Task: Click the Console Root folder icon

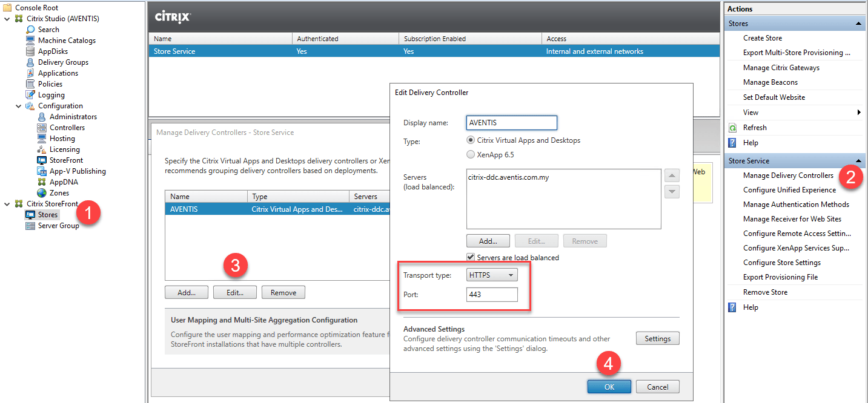Action: pos(7,8)
